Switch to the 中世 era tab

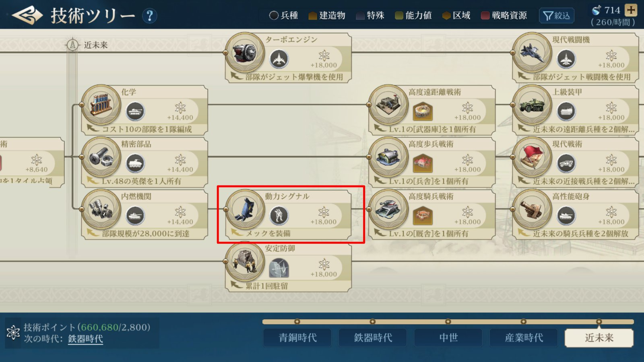[448, 337]
